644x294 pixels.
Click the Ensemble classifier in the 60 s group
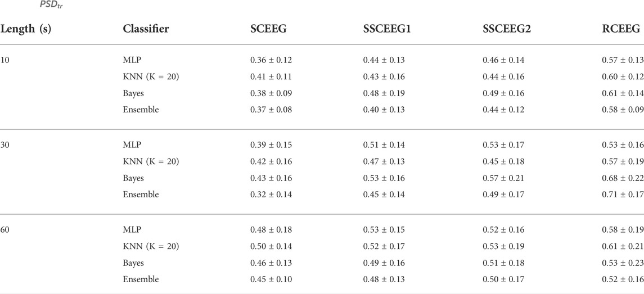pyautogui.click(x=141, y=279)
